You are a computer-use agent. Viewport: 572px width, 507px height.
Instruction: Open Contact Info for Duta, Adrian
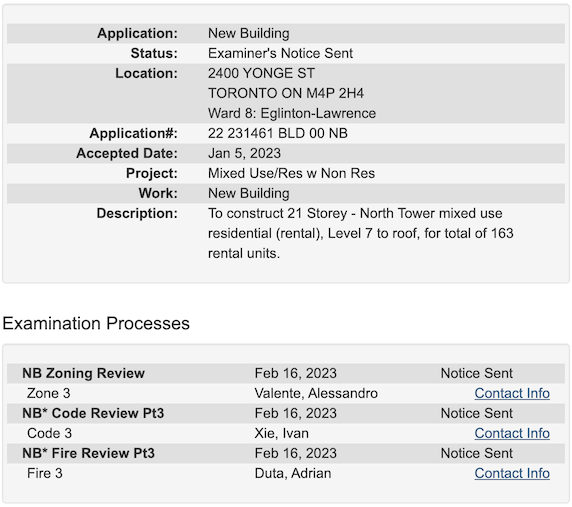click(x=512, y=473)
